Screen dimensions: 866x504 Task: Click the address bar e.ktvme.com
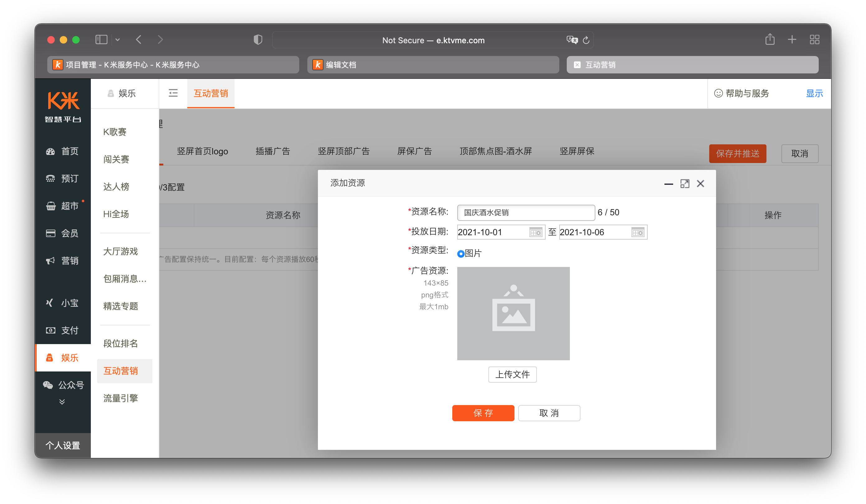click(433, 40)
